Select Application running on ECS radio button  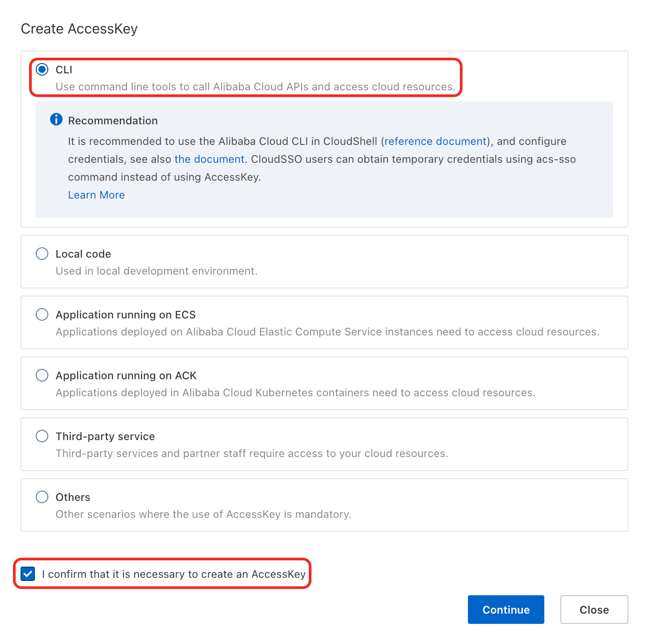point(42,314)
